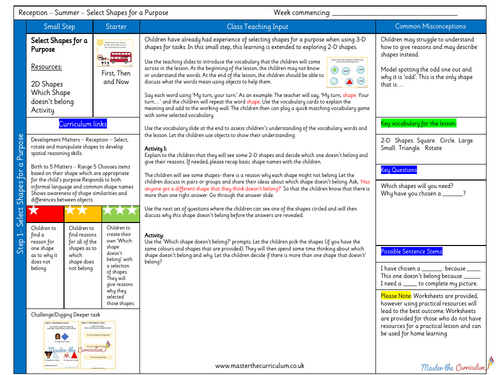
Task: Open the www.masterthecurriculum.co.uk link
Action: pyautogui.click(x=259, y=366)
